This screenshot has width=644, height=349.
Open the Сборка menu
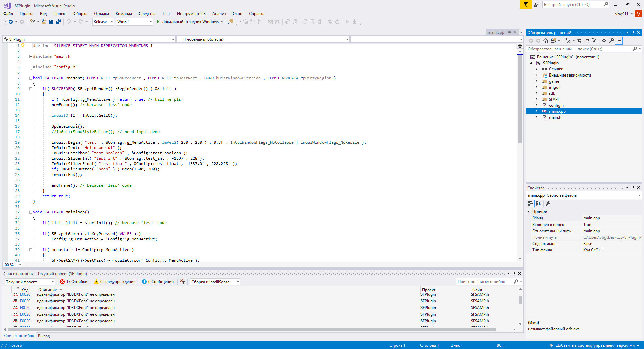[x=81, y=14]
